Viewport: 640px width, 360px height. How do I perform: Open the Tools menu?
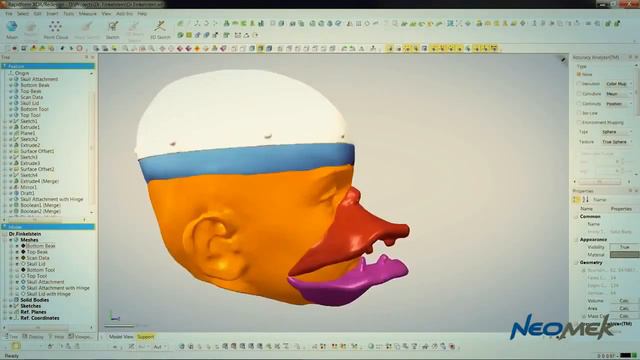[69, 13]
